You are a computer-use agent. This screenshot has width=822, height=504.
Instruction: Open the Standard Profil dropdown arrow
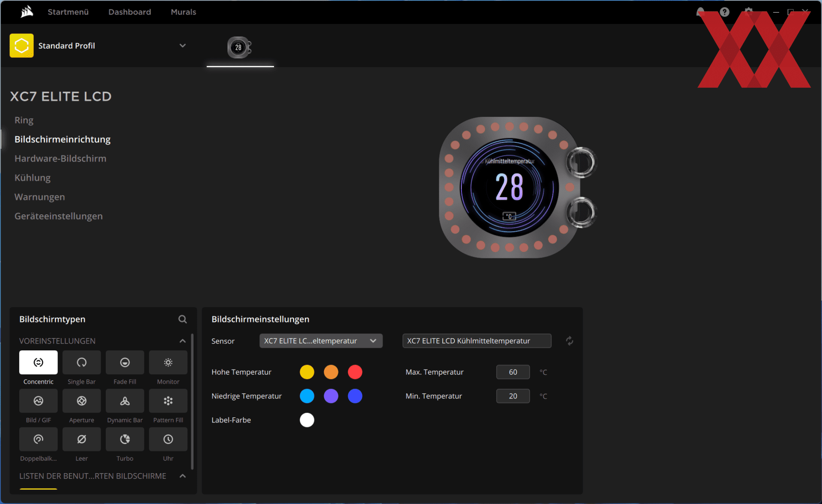pos(182,45)
